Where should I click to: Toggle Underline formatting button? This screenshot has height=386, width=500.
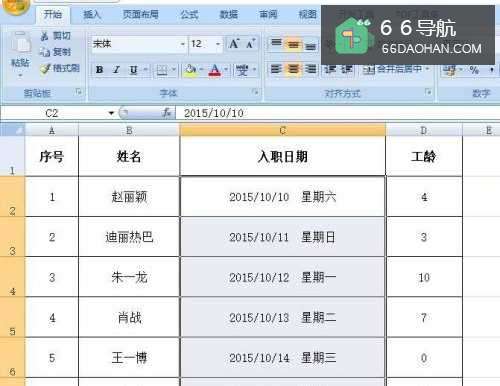(x=133, y=70)
